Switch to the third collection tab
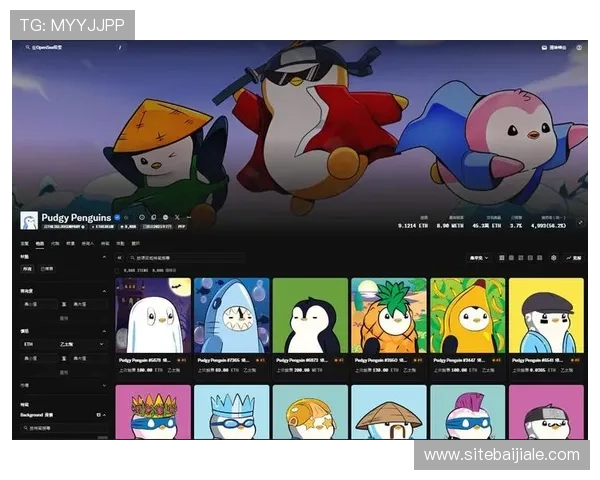Image resolution: width=600 pixels, height=480 pixels. [x=55, y=243]
